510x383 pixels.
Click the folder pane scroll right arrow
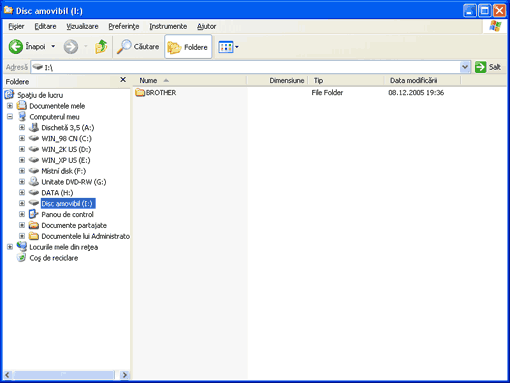pyautogui.click(x=124, y=375)
